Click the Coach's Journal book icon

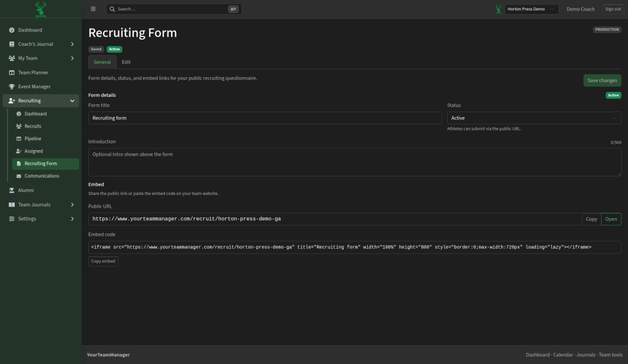tap(12, 44)
